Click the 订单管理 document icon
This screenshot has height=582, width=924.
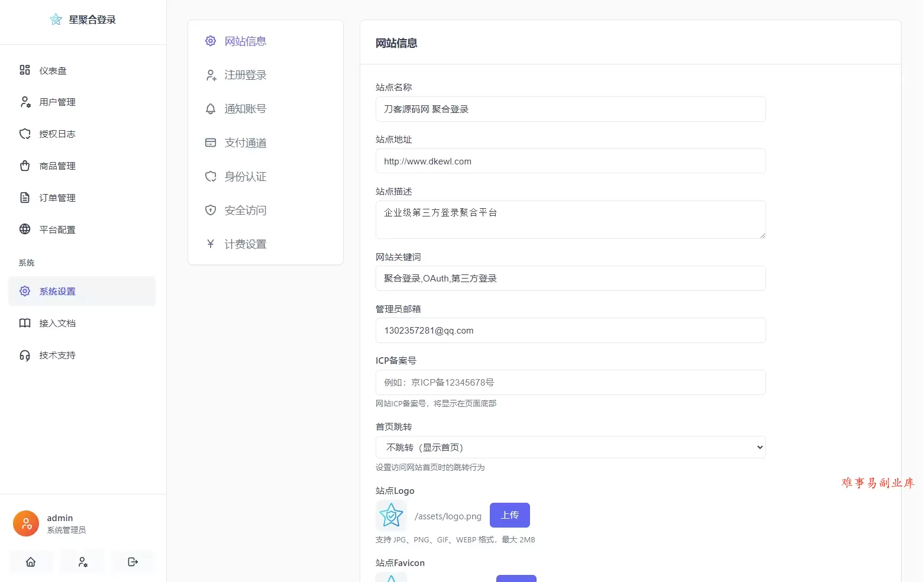(25, 198)
